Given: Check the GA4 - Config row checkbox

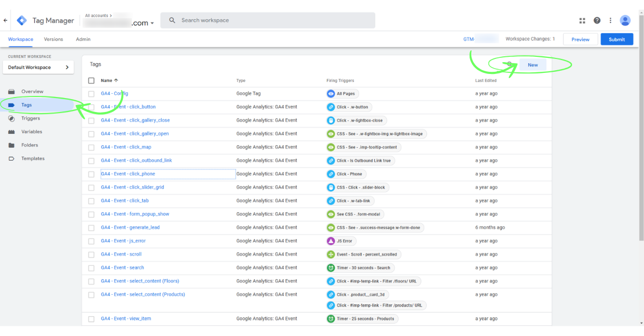Looking at the screenshot, I should [91, 94].
